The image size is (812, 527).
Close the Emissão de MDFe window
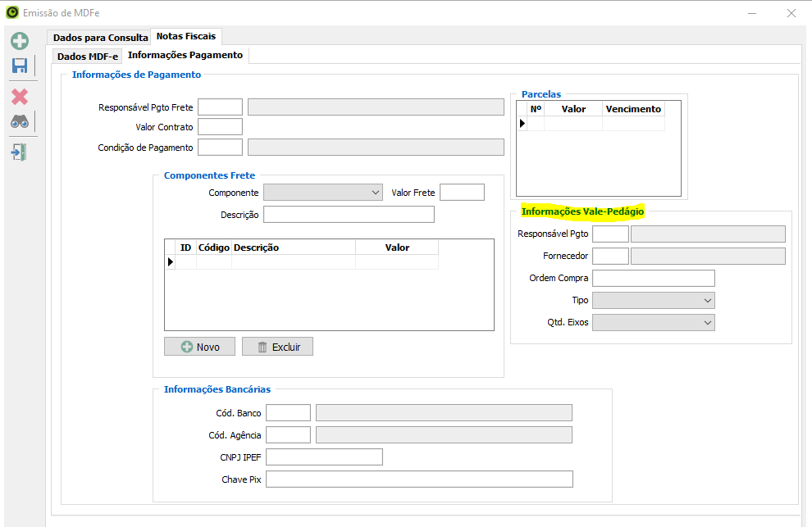(791, 13)
